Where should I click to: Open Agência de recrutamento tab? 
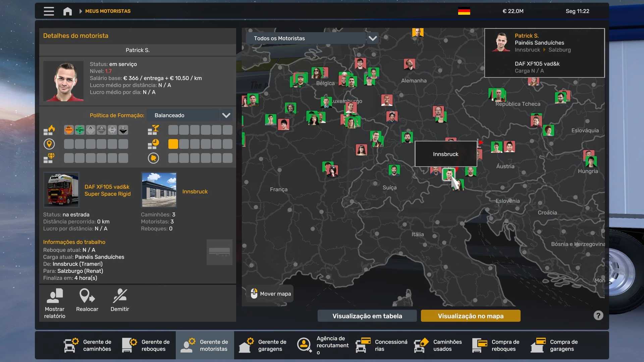323,345
